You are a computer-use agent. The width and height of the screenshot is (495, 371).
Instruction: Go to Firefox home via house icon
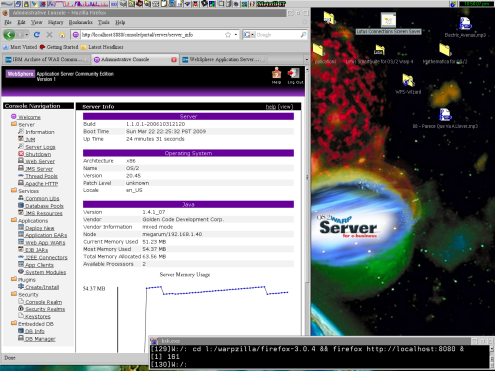pos(62,35)
